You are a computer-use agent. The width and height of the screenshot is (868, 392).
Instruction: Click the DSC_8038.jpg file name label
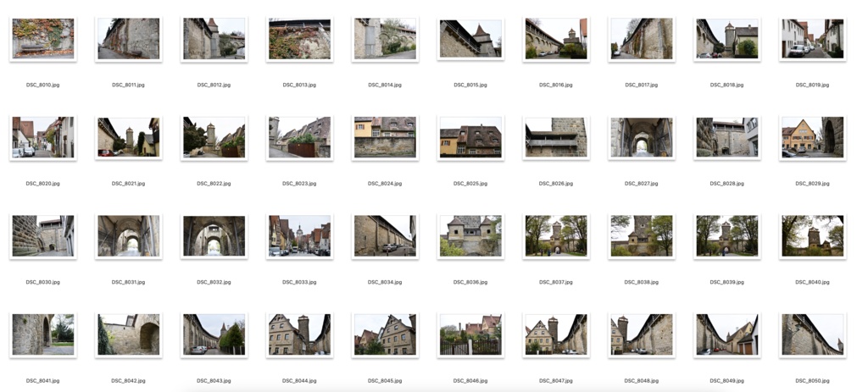point(642,282)
